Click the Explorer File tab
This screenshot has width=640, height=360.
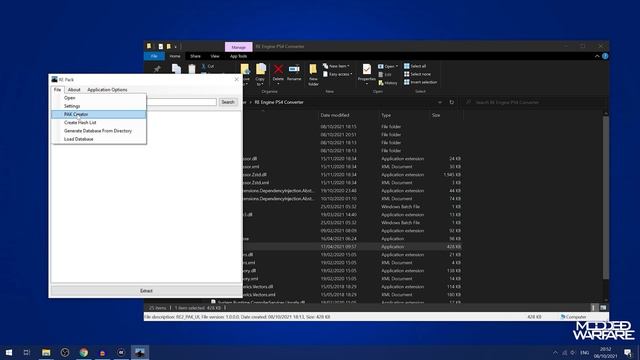click(x=154, y=56)
